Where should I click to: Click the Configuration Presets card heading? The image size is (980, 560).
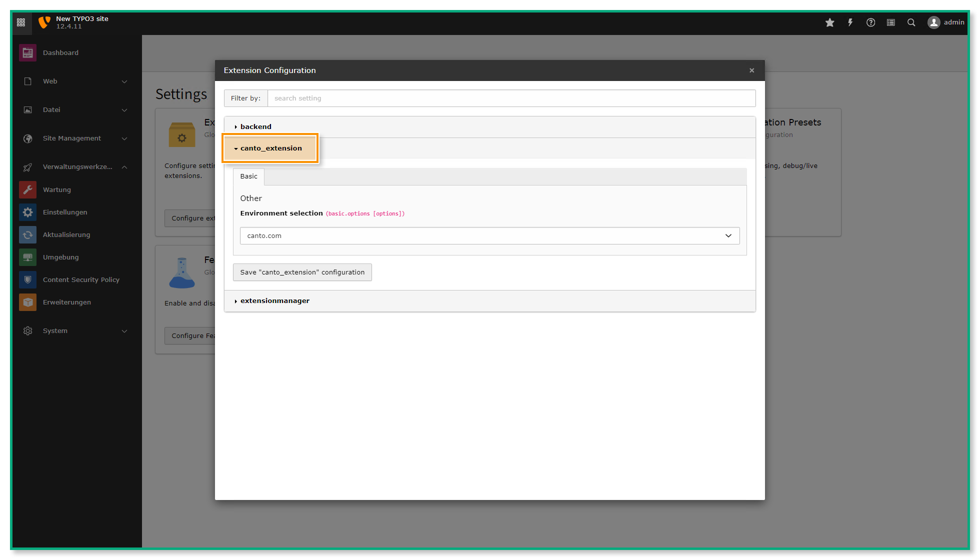pos(792,122)
